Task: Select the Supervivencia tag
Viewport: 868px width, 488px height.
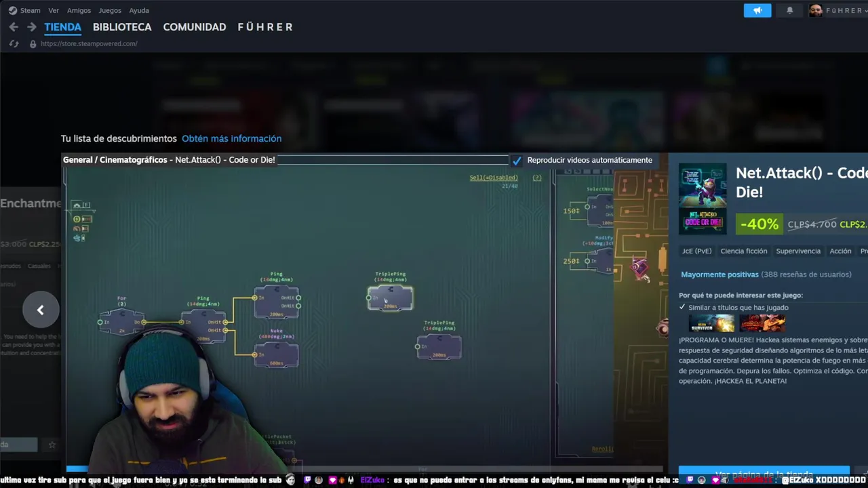Action: [x=798, y=251]
